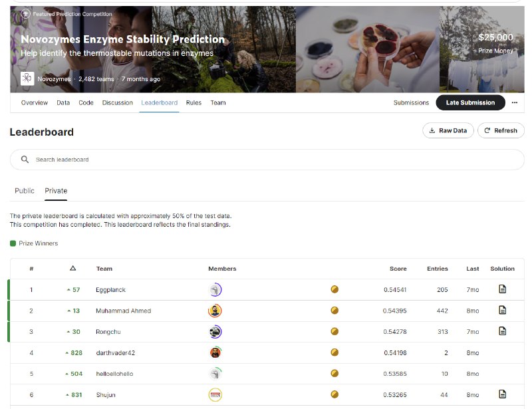Click the Team column header

(x=104, y=269)
